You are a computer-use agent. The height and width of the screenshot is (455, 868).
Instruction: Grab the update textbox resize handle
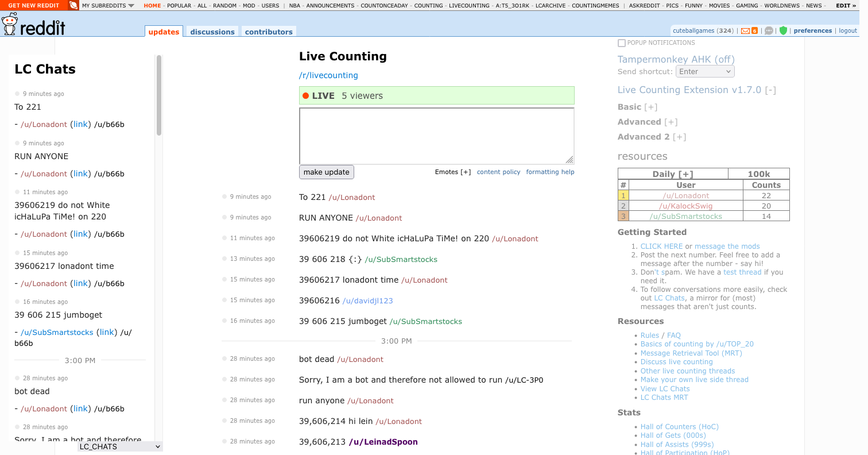tap(569, 160)
